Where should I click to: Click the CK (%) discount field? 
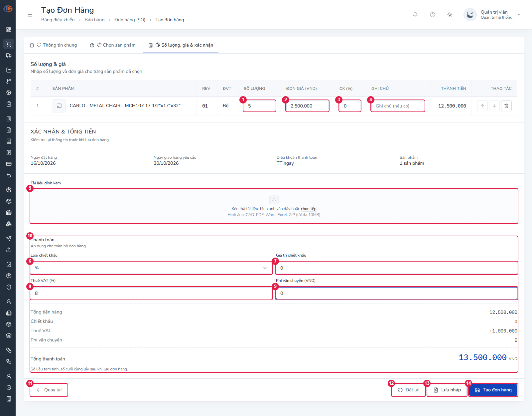tap(350, 106)
